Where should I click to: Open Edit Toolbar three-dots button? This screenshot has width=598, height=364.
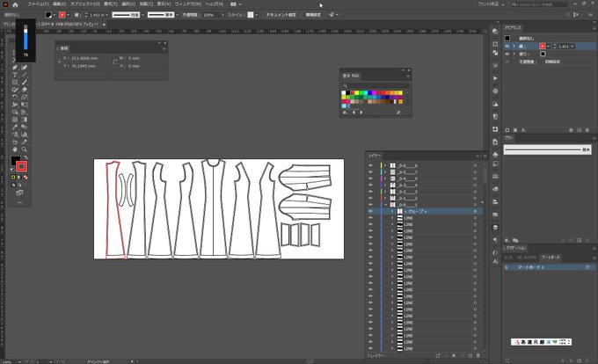click(x=19, y=202)
